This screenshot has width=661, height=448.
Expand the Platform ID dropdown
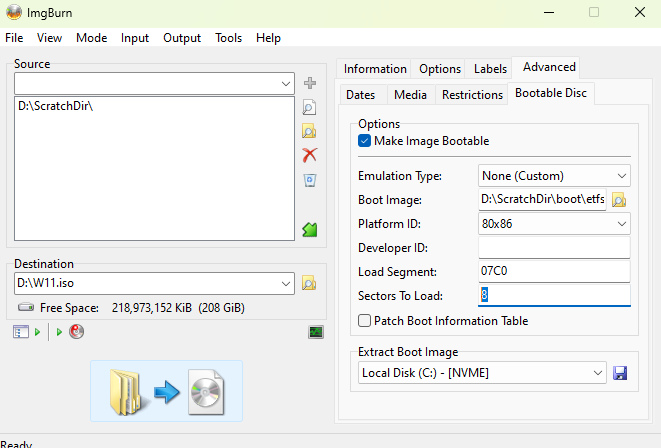622,224
